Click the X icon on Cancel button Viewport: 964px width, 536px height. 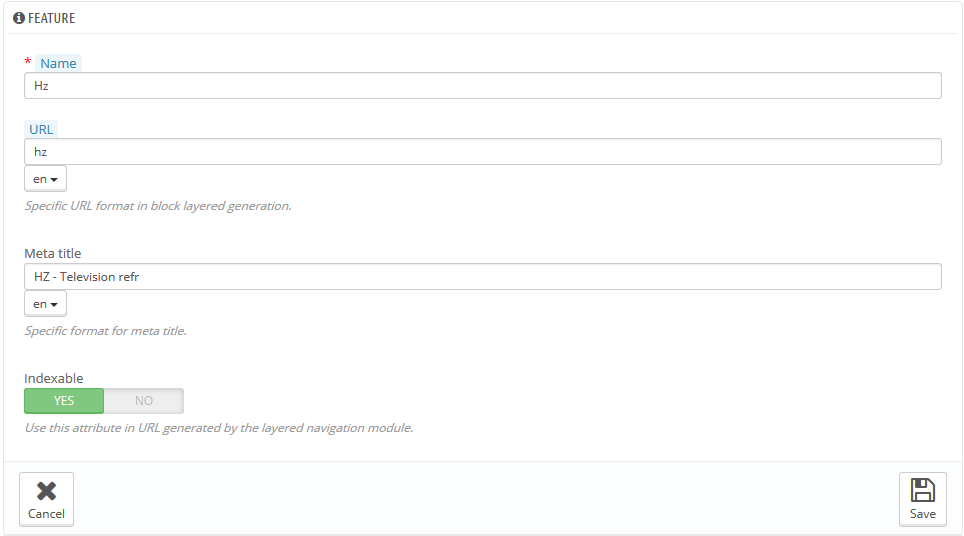(x=46, y=490)
